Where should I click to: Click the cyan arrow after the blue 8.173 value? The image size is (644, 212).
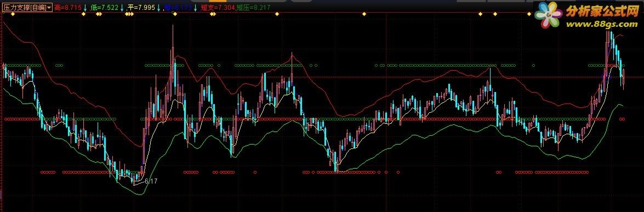click(x=195, y=8)
